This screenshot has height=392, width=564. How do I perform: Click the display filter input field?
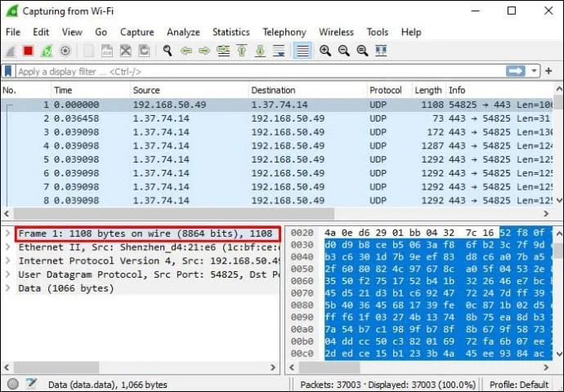click(261, 72)
